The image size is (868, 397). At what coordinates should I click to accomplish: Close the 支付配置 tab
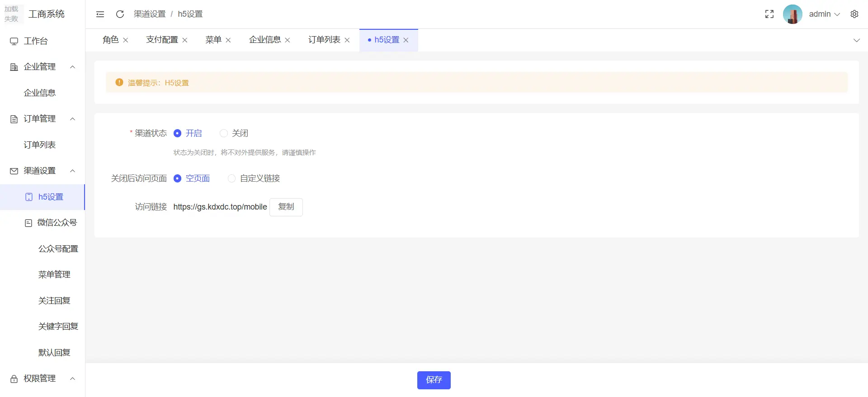[x=185, y=40]
